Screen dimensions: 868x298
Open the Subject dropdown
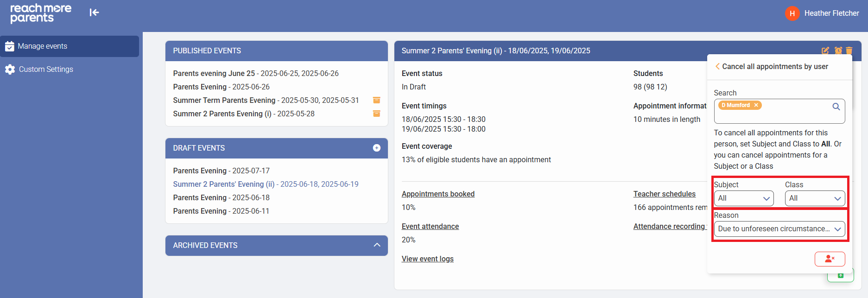(x=743, y=198)
